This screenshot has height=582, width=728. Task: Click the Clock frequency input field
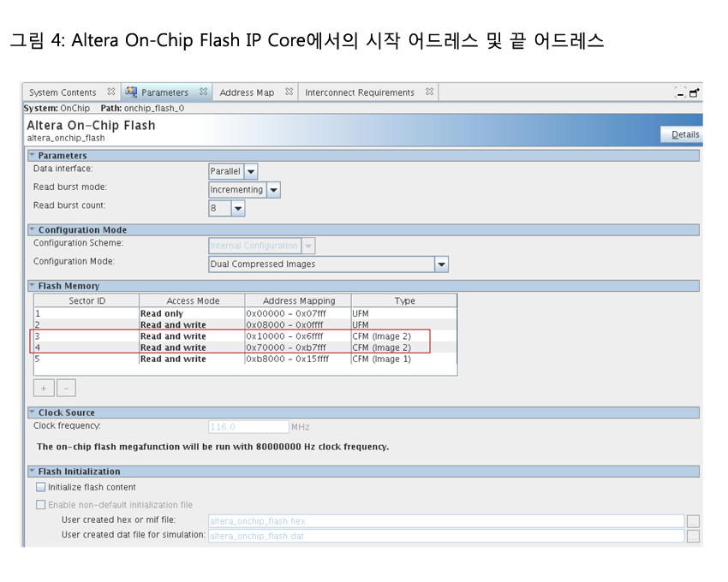(x=248, y=426)
